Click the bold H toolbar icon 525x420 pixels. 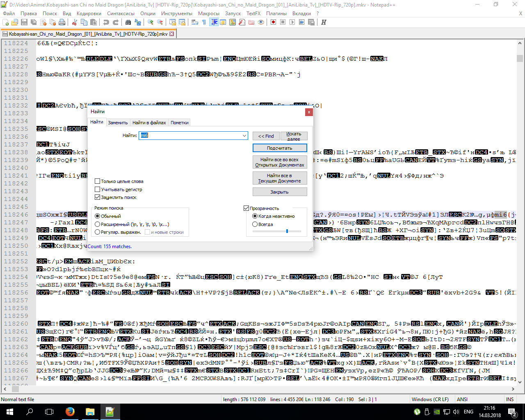click(324, 22)
